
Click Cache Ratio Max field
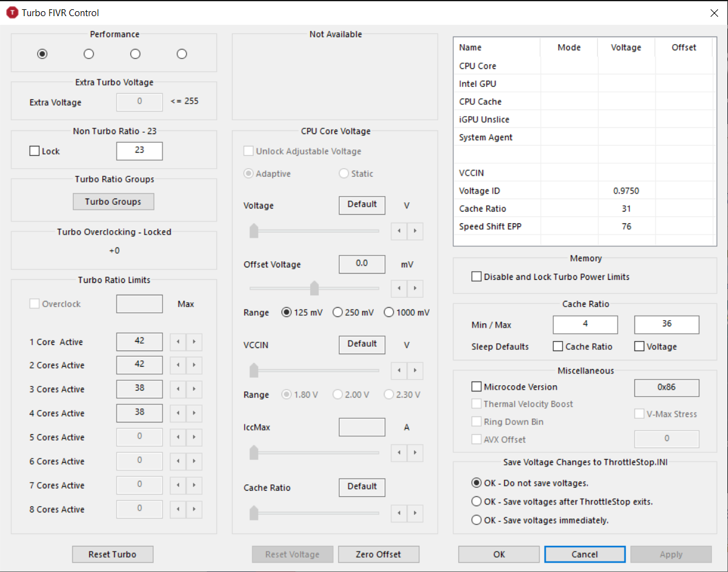666,324
